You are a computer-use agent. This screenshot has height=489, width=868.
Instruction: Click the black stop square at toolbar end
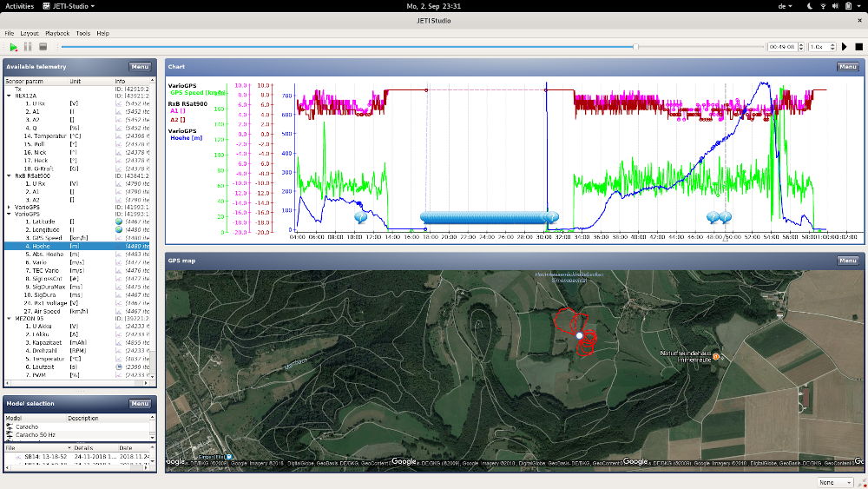[x=858, y=47]
